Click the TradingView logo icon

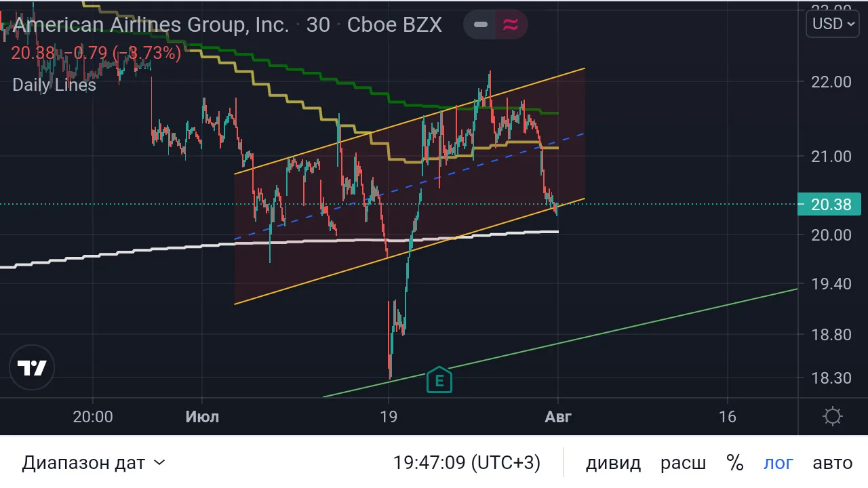31,367
